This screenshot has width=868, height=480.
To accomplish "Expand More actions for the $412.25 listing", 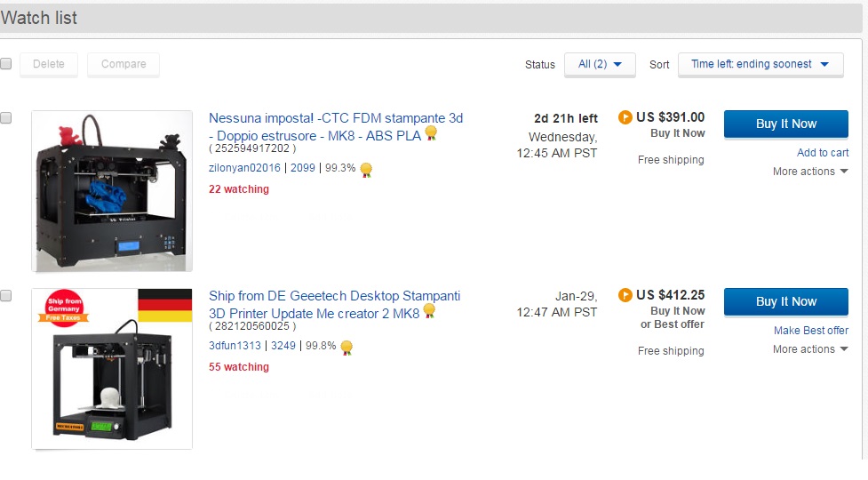I will [810, 349].
